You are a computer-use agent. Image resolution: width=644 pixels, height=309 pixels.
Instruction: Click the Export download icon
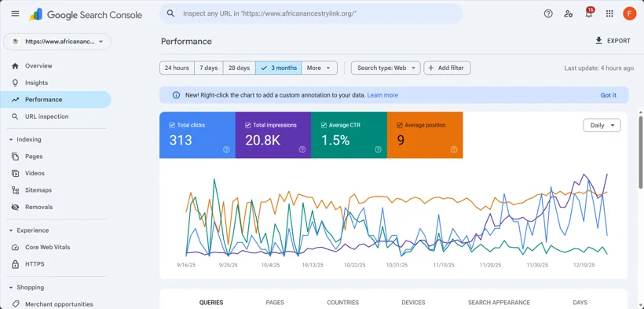tap(598, 40)
